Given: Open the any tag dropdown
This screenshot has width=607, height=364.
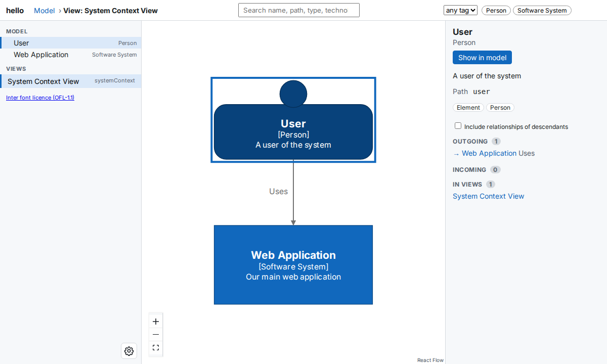Looking at the screenshot, I should coord(460,10).
